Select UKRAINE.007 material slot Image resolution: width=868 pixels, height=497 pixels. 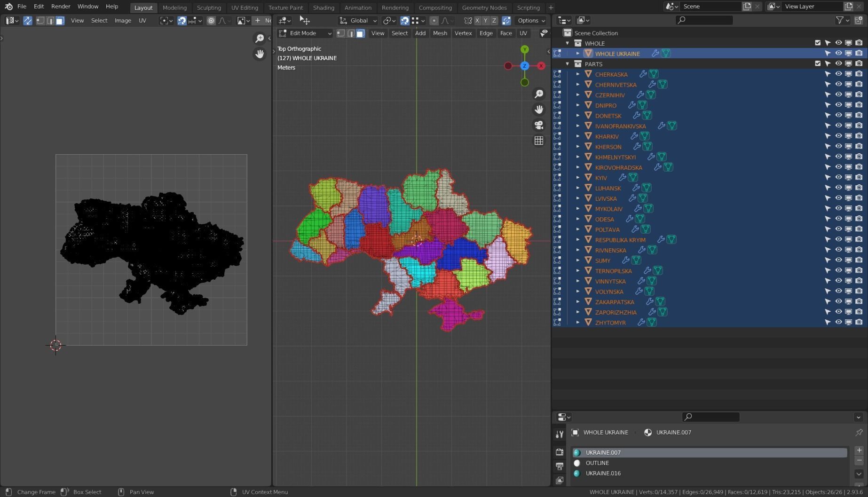tap(710, 453)
